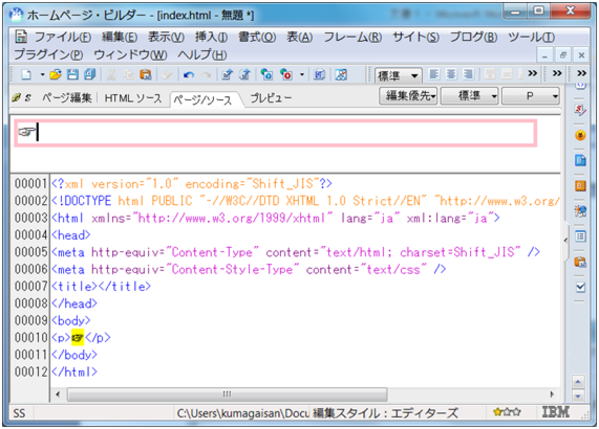
Task: Expand the first toolbar overflow chevron
Action: point(532,73)
